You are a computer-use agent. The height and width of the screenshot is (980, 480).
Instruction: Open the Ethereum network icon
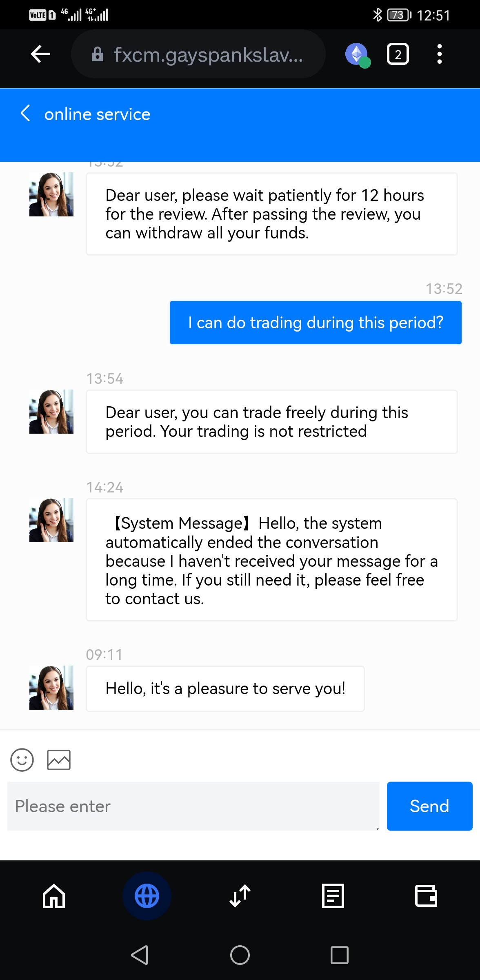pyautogui.click(x=357, y=54)
